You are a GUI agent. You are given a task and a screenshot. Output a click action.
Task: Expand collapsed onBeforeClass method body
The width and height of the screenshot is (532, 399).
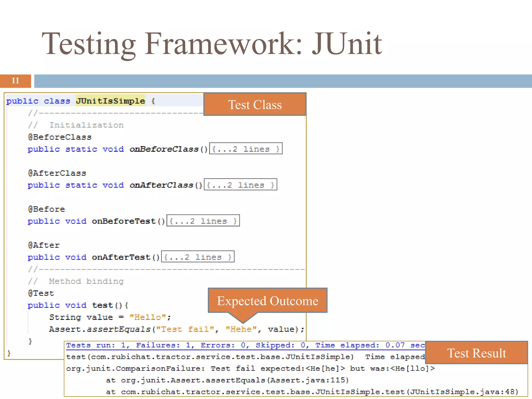245,149
